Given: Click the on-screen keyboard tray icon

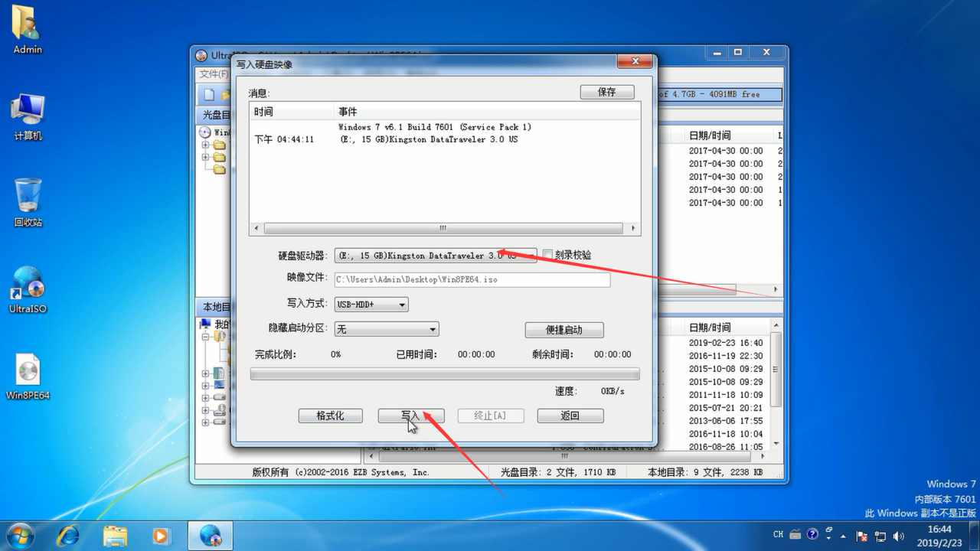Looking at the screenshot, I should [795, 534].
